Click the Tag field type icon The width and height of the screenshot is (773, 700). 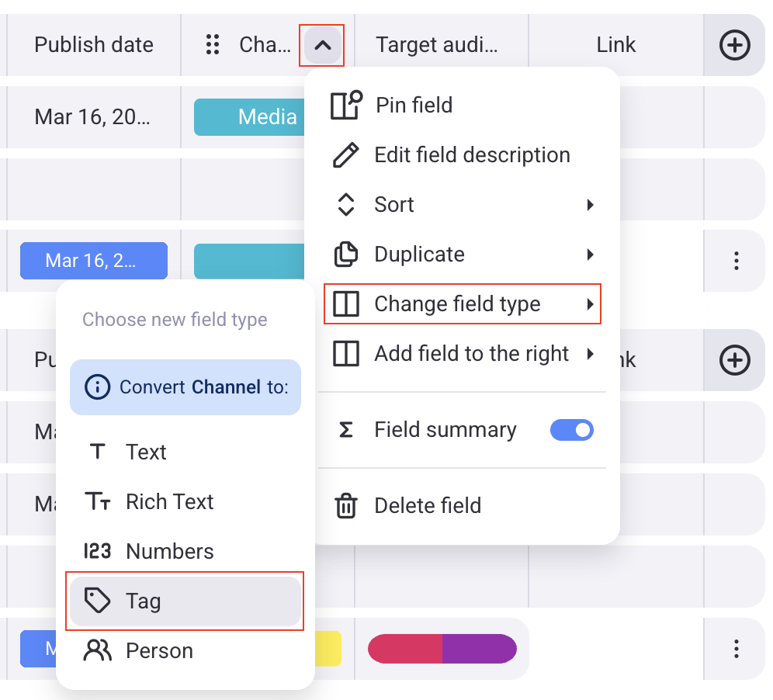[x=98, y=601]
